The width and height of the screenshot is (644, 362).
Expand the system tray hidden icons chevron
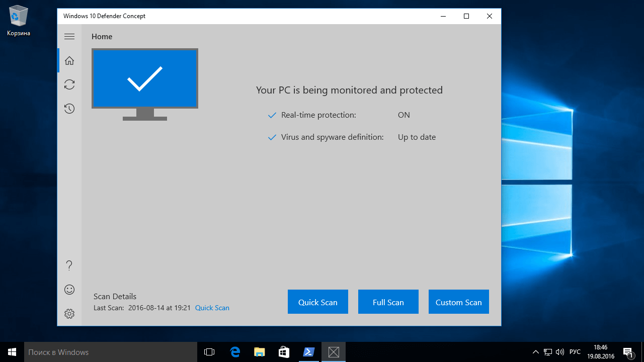[x=535, y=352]
